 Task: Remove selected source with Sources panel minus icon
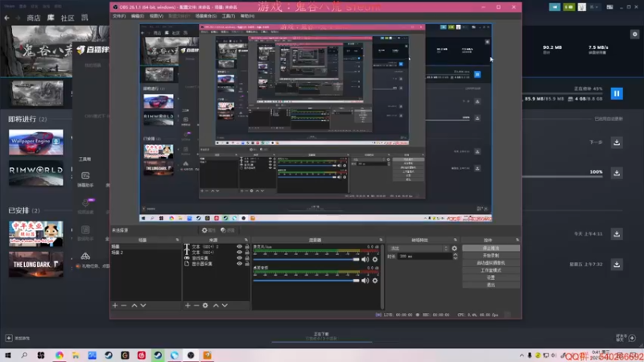[196, 306]
